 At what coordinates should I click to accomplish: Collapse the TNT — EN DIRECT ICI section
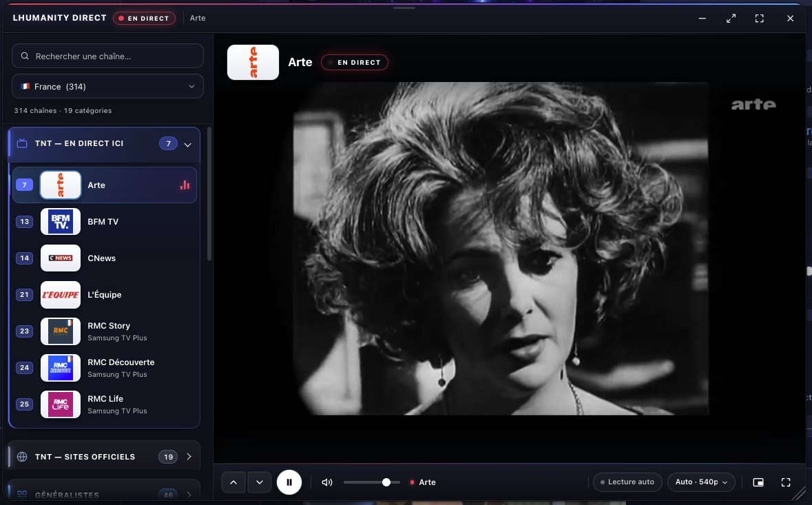click(188, 145)
